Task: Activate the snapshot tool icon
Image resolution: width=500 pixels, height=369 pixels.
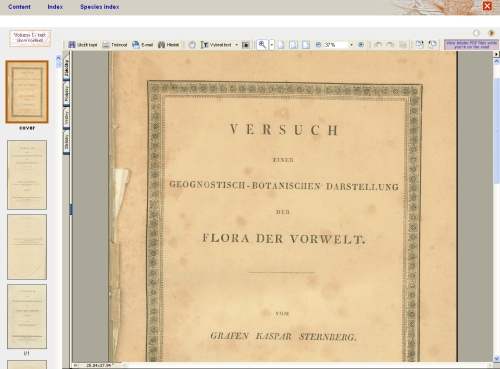Action: coord(246,45)
